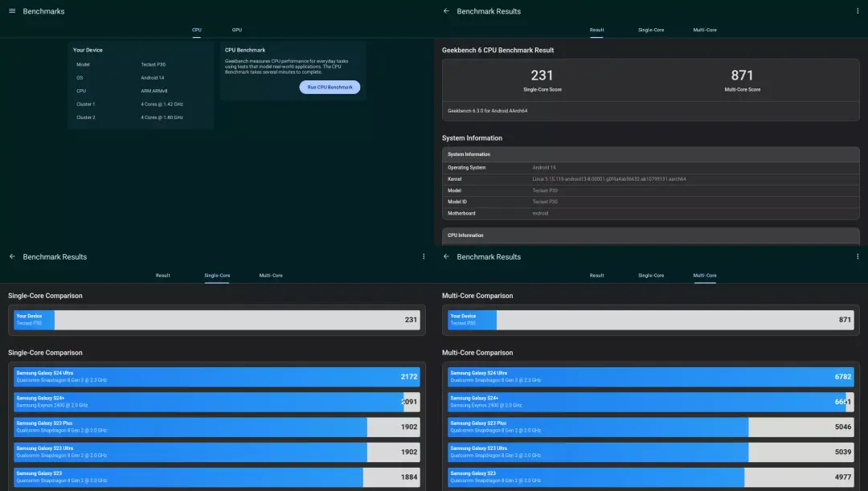The image size is (868, 491).
Task: Open Samsung Galaxy S23 entry scoring 1884
Action: pos(216,477)
